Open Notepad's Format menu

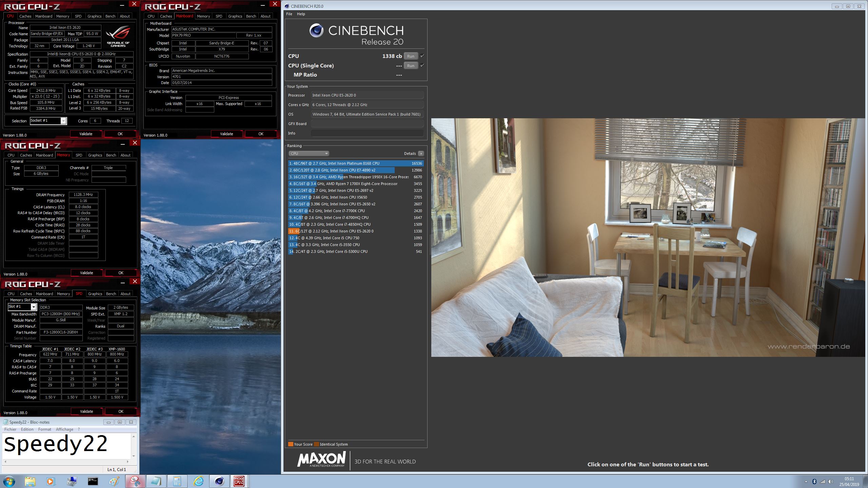[45, 429]
